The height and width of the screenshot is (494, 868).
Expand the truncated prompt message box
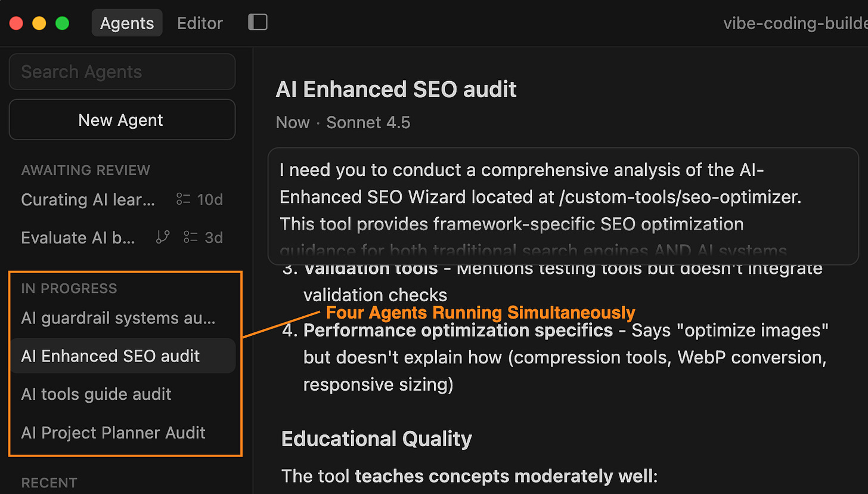563,206
